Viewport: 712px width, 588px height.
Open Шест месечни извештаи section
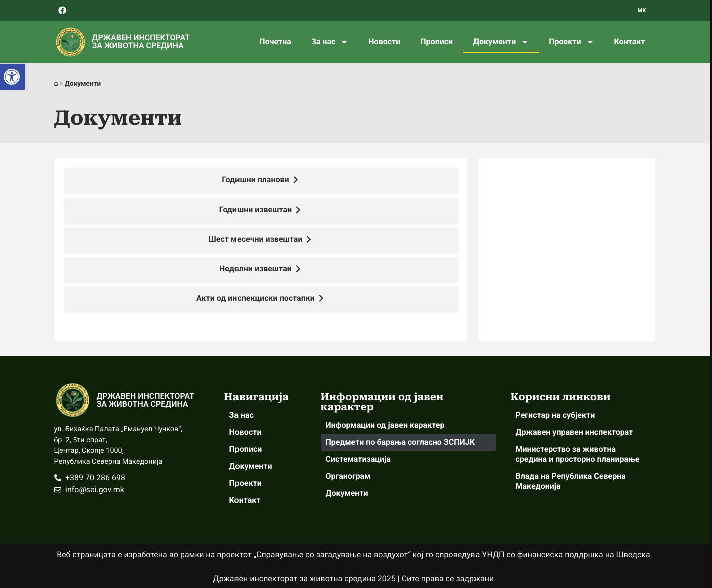[x=261, y=239]
